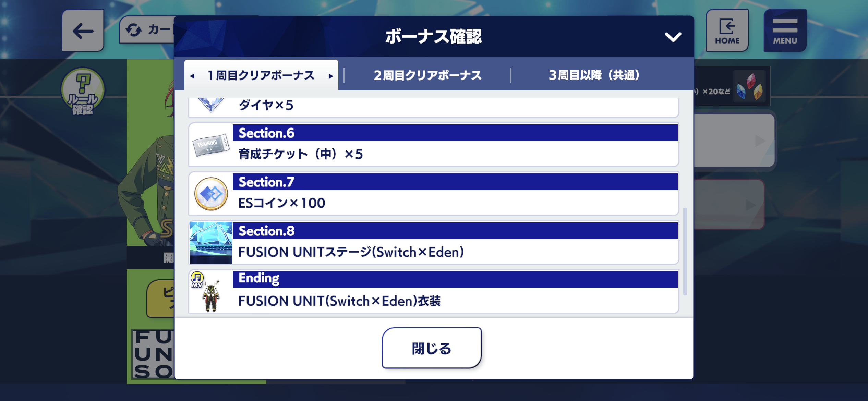Tap the ES coin icon in Section.7
This screenshot has height=401, width=868.
pos(211,194)
